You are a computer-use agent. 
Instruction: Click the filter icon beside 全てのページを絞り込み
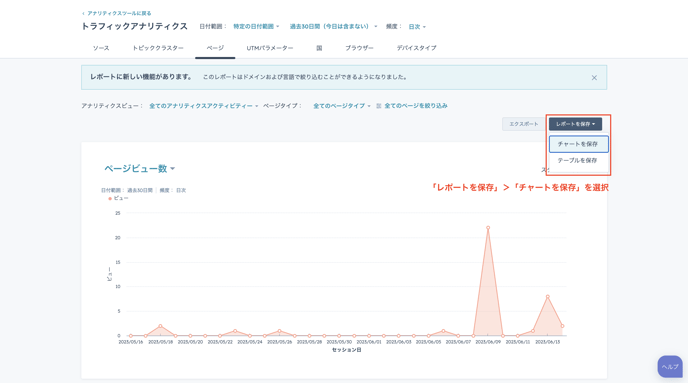[x=379, y=106]
